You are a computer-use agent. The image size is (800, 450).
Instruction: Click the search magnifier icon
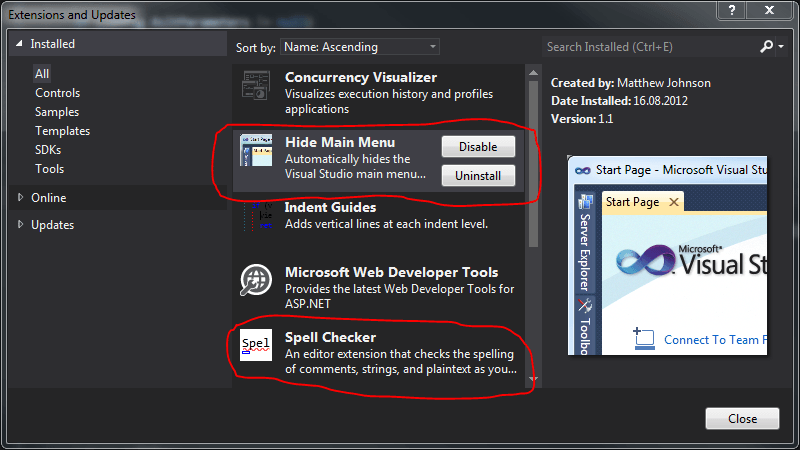(x=766, y=46)
